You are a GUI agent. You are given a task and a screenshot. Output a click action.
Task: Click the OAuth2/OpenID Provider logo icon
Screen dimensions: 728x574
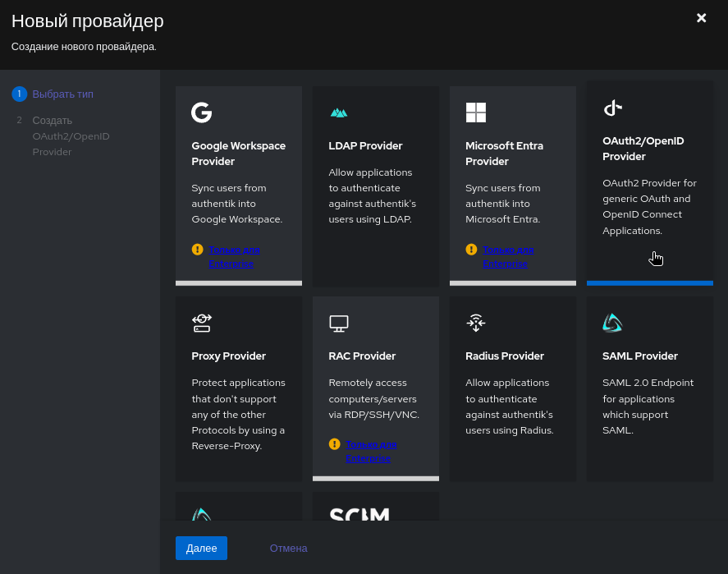(x=612, y=108)
